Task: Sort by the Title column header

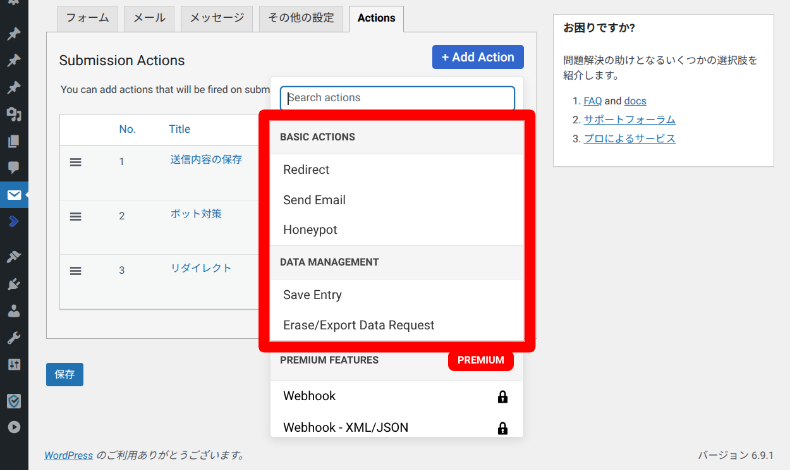Action: pos(179,129)
